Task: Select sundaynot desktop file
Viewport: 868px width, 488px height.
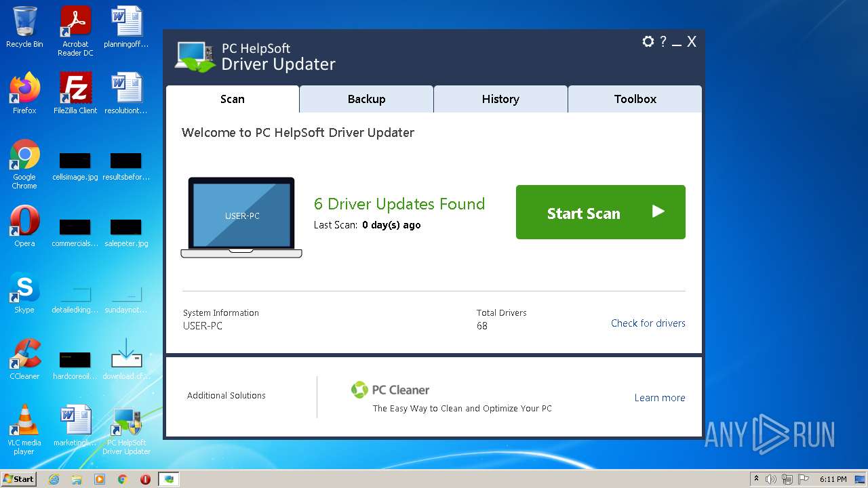Action: click(x=126, y=300)
